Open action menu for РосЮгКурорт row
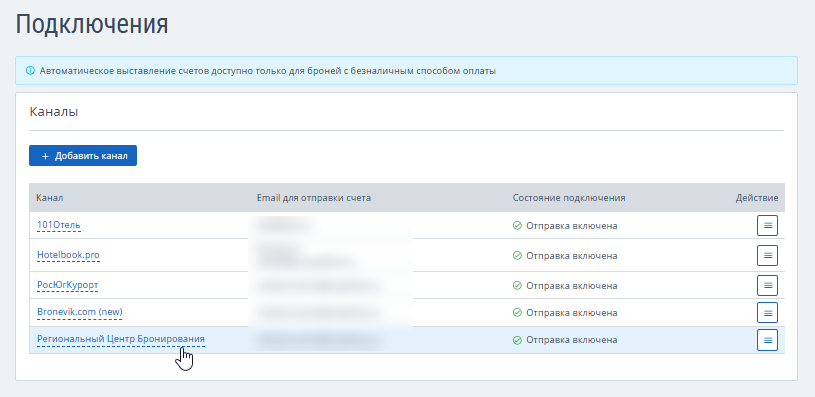 click(x=767, y=286)
